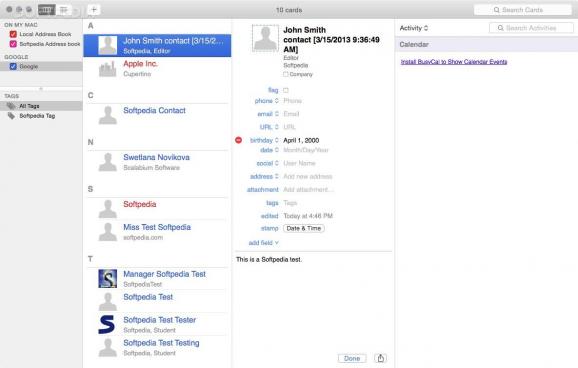The height and width of the screenshot is (368, 578).
Task: Click the Manager Softpedia Test photo thumbnail
Action: 108,279
